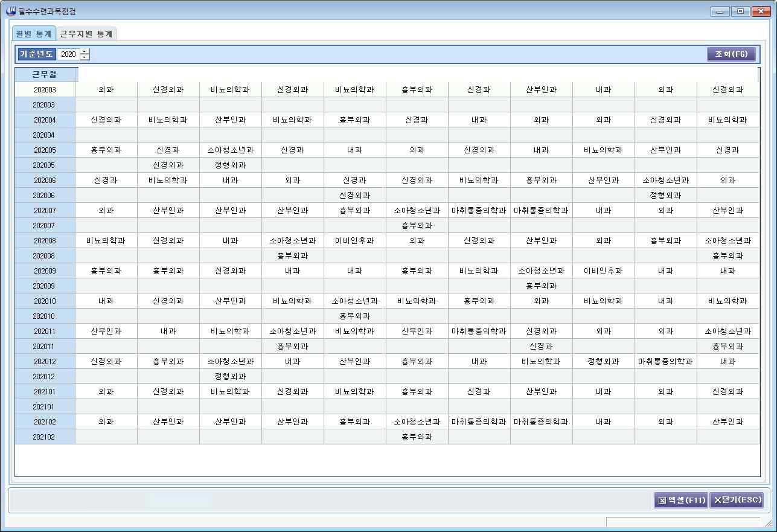Select 소아청소년과 cell in the 202006 row
This screenshot has height=532, width=777.
(665, 180)
